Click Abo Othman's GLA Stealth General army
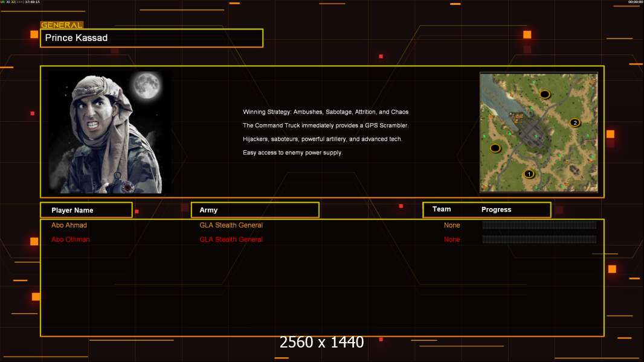The image size is (644, 362). tap(231, 240)
